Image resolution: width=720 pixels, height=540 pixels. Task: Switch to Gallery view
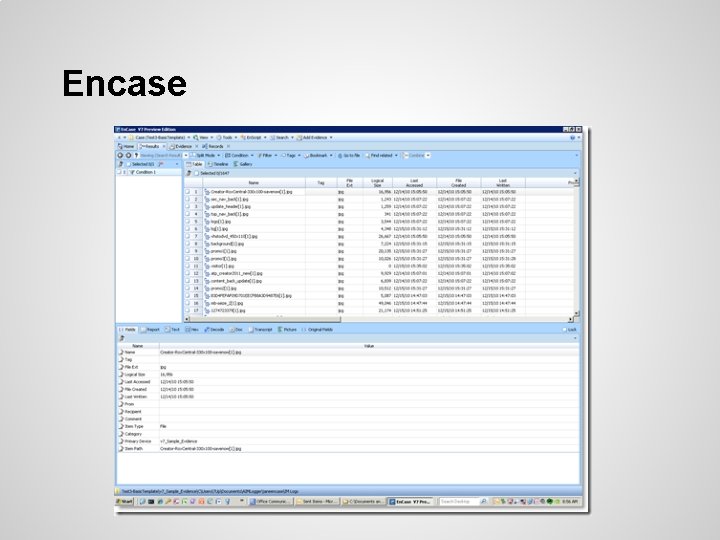click(x=243, y=164)
